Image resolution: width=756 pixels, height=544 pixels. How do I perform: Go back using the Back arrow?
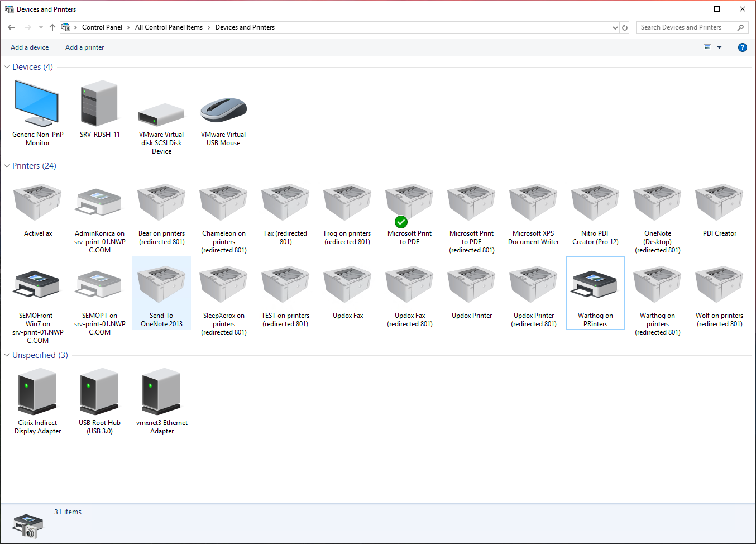[x=11, y=27]
